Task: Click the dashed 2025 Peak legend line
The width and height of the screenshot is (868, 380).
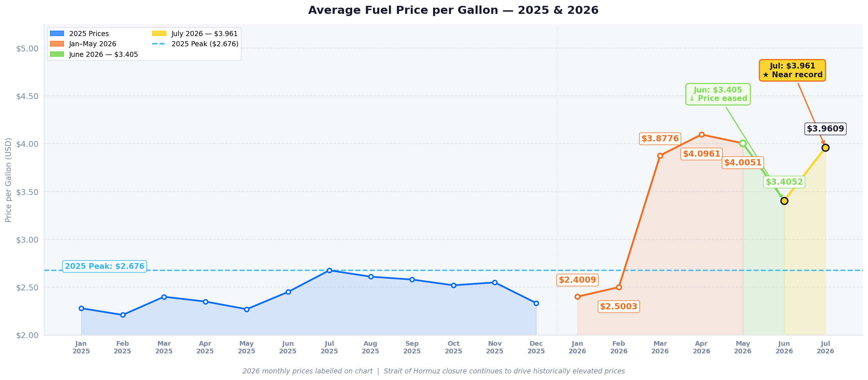Action: pyautogui.click(x=159, y=44)
